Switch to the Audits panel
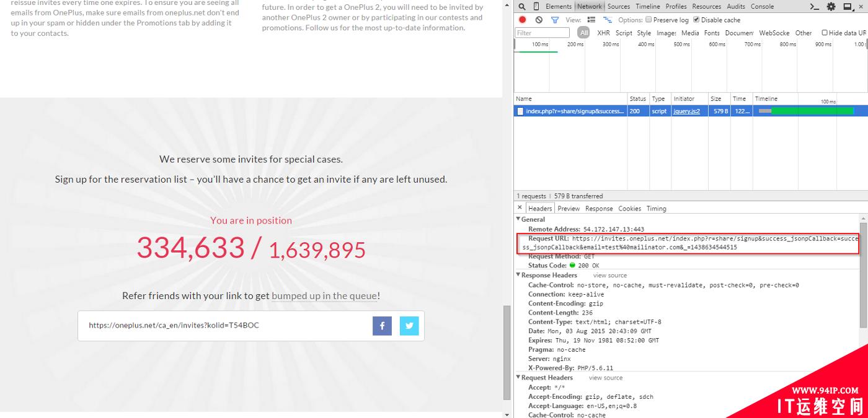This screenshot has height=418, width=868. tap(736, 6)
